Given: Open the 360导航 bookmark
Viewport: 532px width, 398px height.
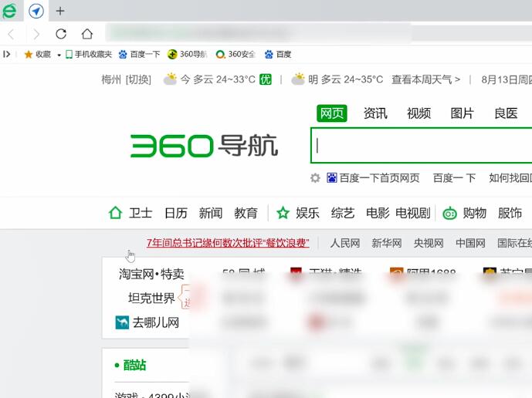Looking at the screenshot, I should coord(188,54).
